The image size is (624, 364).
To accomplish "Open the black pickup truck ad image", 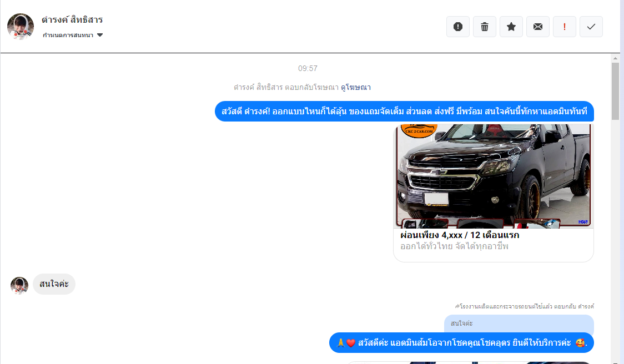I will click(x=494, y=176).
